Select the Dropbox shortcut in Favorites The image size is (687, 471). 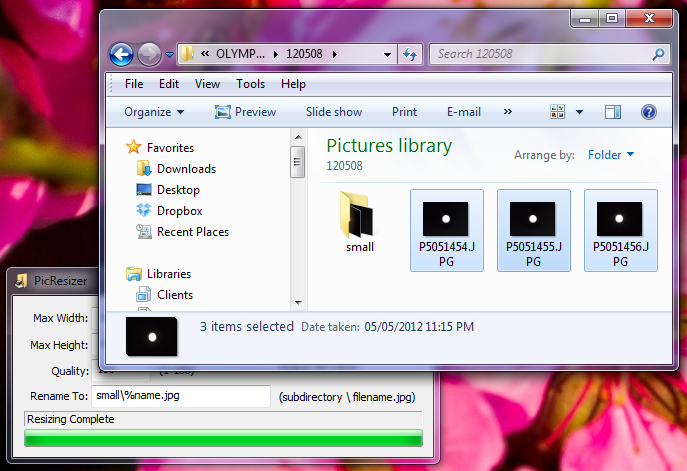pyautogui.click(x=179, y=211)
